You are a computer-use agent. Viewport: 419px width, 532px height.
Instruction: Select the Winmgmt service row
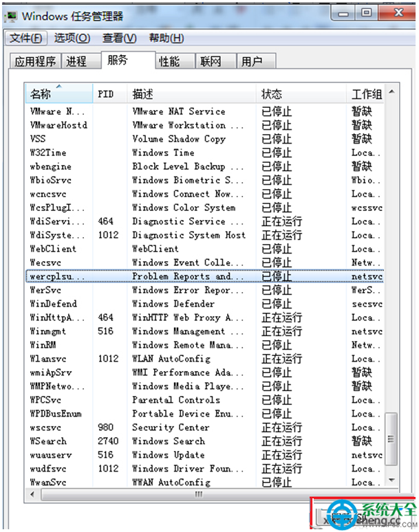click(205, 331)
